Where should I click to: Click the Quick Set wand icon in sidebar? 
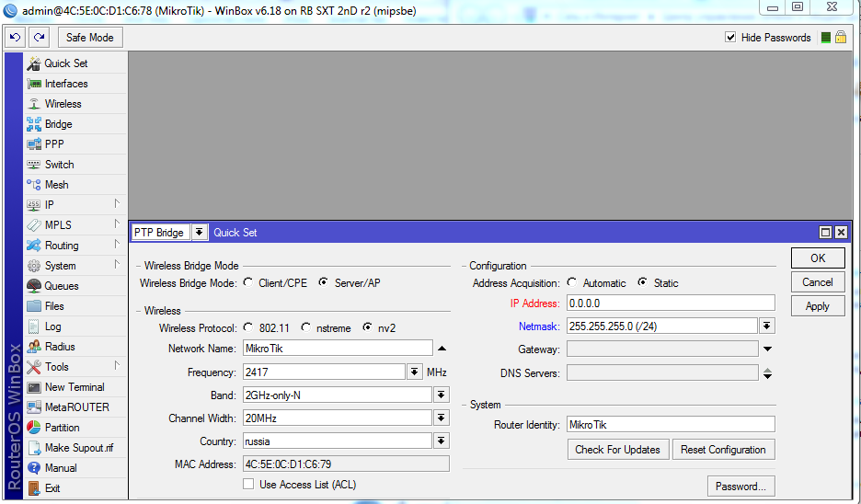pyautogui.click(x=34, y=63)
